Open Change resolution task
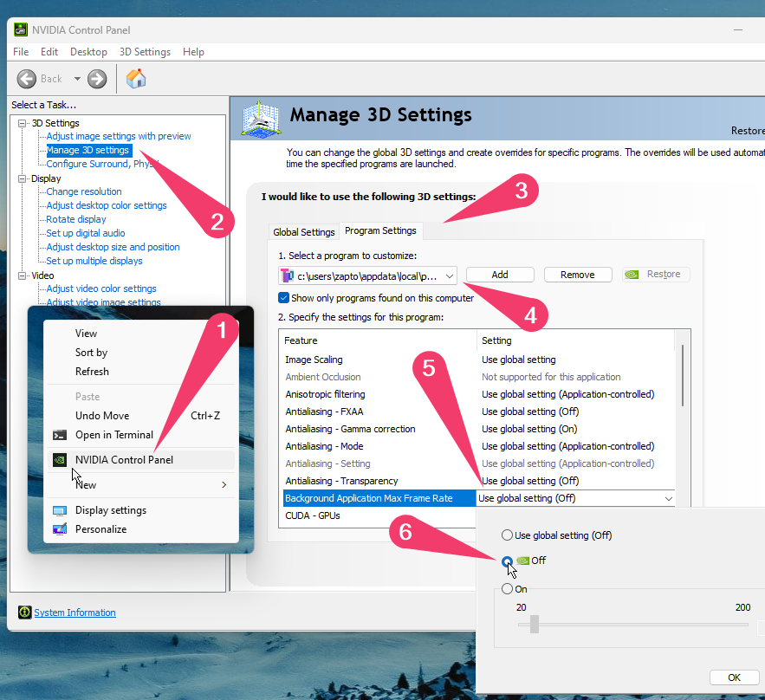 84,191
